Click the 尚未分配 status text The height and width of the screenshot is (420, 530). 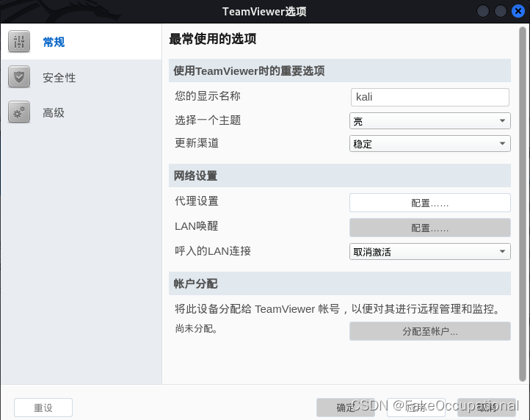pyautogui.click(x=197, y=328)
